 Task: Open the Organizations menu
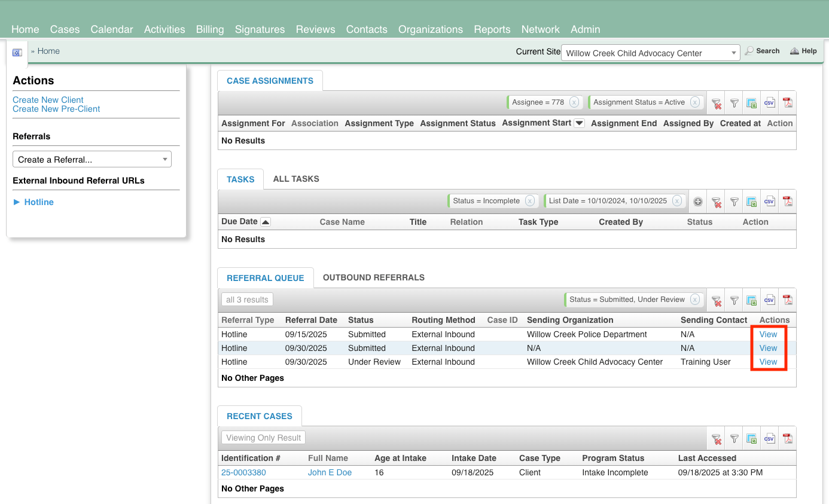point(431,29)
